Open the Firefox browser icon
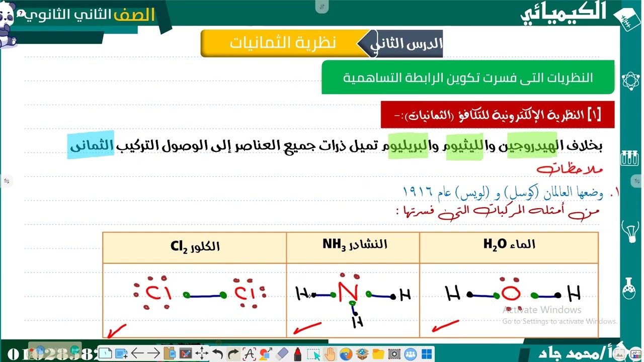Viewport: 644px width, 362px height. point(346,354)
